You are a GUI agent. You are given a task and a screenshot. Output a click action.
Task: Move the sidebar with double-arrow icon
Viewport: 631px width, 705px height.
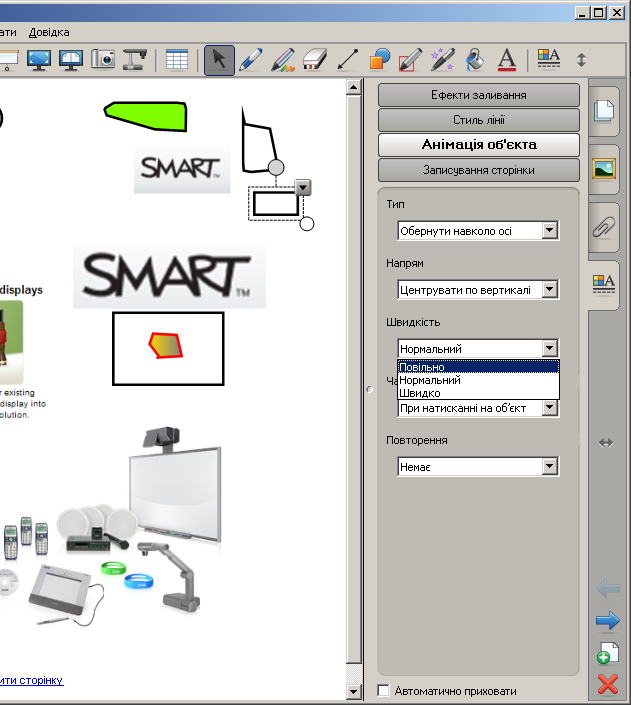pyautogui.click(x=606, y=443)
